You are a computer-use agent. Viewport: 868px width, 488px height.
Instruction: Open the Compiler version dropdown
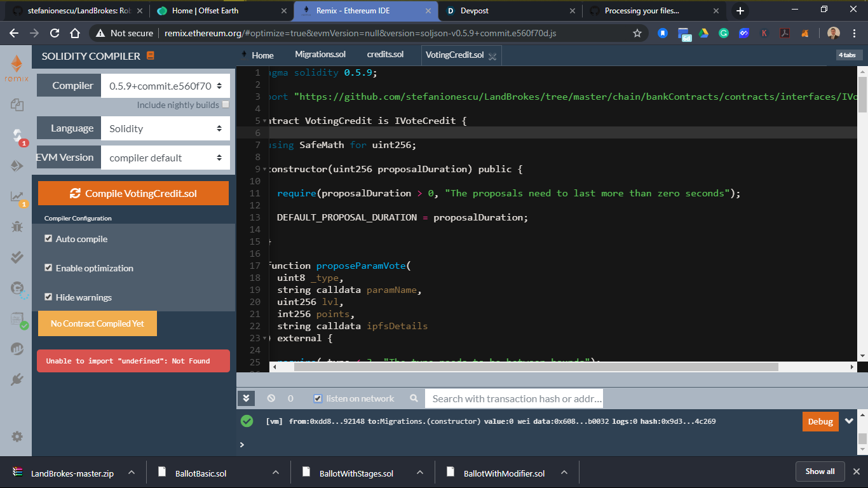(165, 86)
